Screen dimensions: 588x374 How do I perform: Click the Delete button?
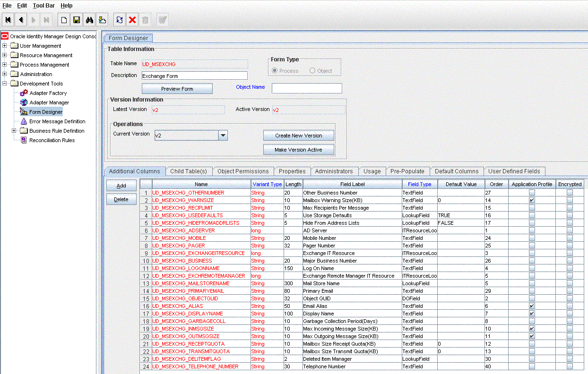click(x=121, y=199)
